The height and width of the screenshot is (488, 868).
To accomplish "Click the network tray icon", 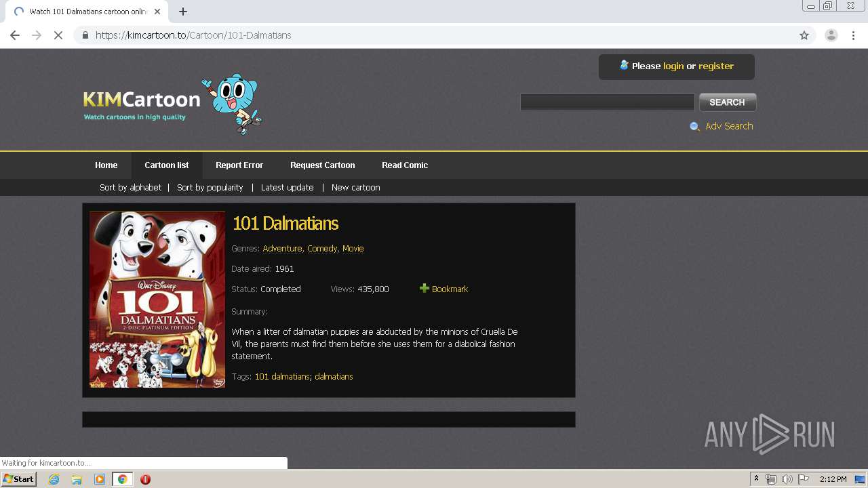I will [x=771, y=479].
